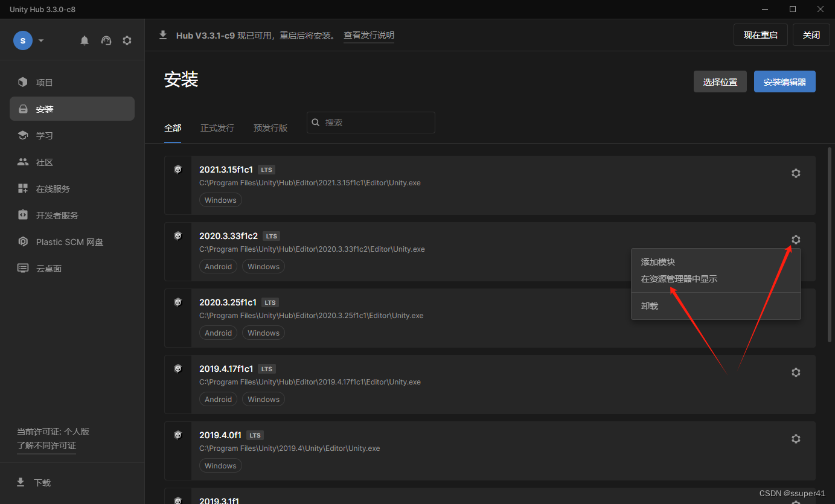Open the account avatar menu
This screenshot has height=504, width=835.
point(23,40)
